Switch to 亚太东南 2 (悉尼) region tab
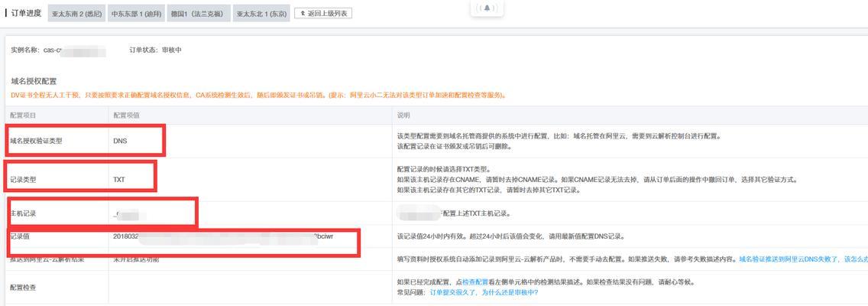Screen dimensions: 868x306 tap(77, 13)
